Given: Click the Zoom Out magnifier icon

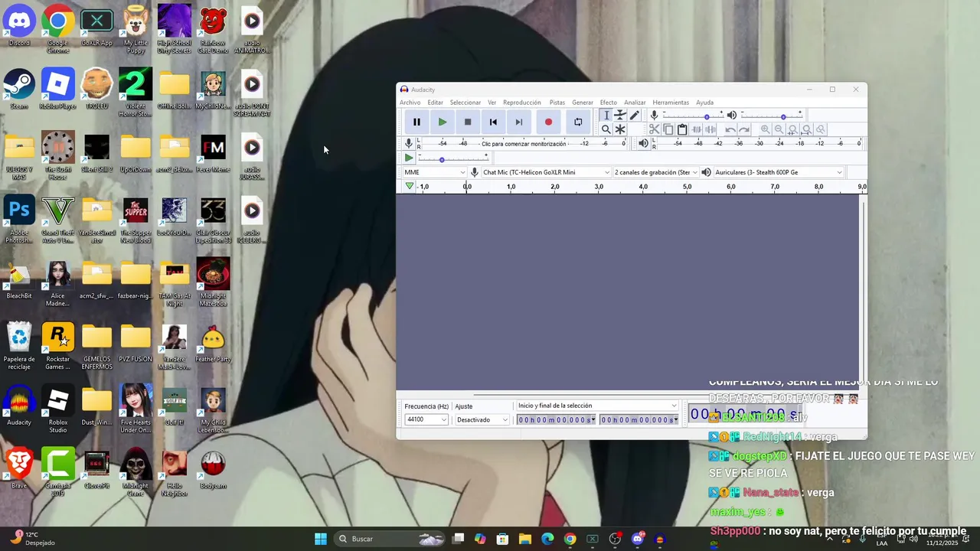Looking at the screenshot, I should tap(779, 129).
